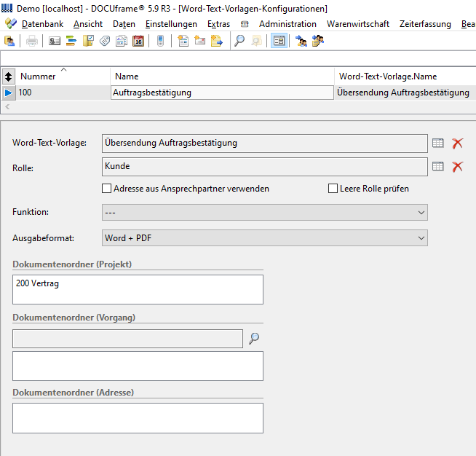Screen dimensions: 476x456
Task: Open table selector for Rolle
Action: tap(437, 167)
